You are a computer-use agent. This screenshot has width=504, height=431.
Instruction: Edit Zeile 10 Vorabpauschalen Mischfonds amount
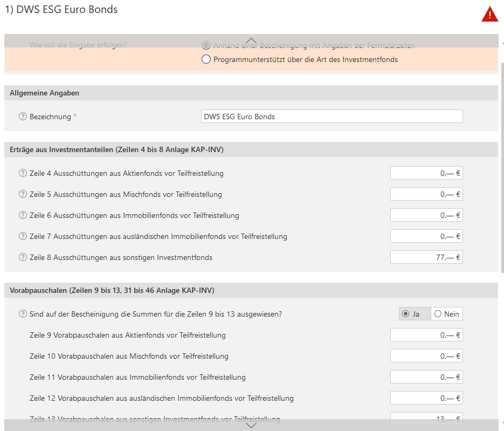point(426,356)
